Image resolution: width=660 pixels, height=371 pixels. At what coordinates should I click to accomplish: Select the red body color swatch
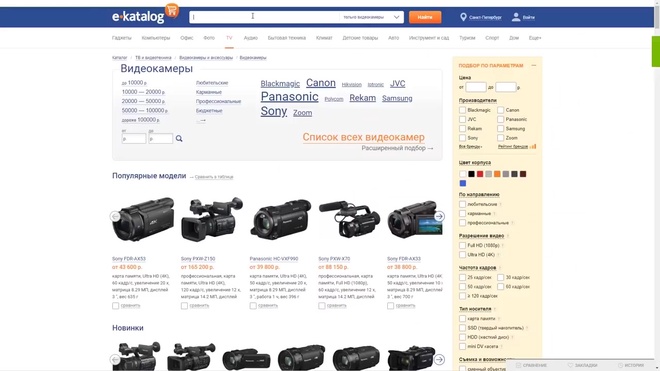pos(480,174)
